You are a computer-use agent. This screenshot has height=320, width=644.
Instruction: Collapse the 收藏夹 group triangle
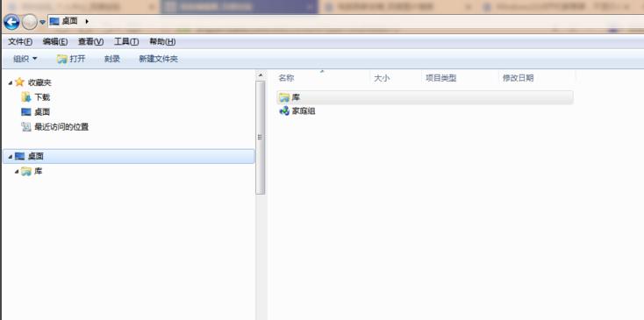(x=11, y=83)
